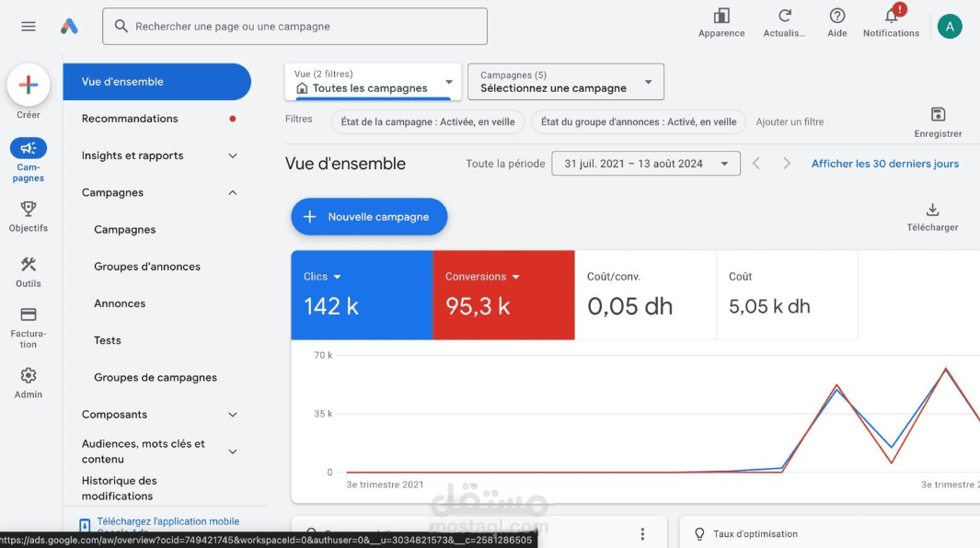The image size is (980, 548).
Task: Click Afficher les 30 derniers jours
Action: (884, 164)
